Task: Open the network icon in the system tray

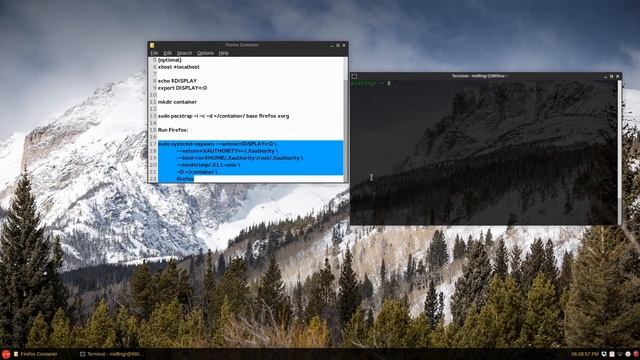Action: point(620,354)
